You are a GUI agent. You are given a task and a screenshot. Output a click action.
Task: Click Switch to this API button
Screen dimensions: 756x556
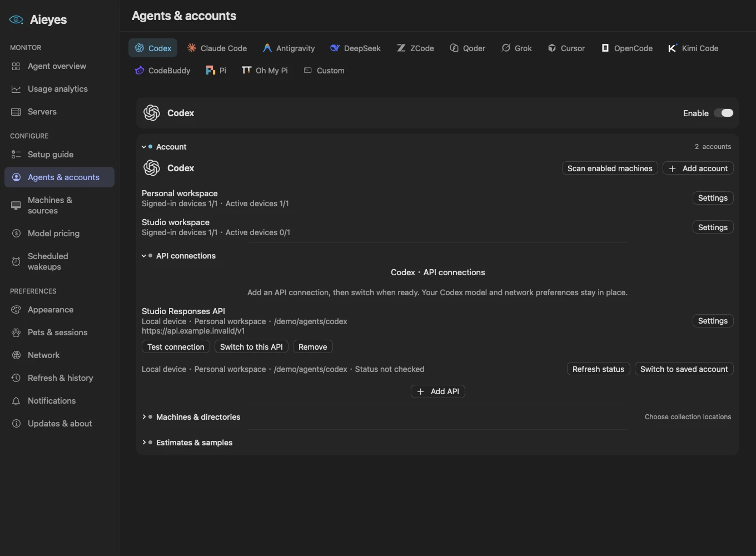[x=251, y=347]
